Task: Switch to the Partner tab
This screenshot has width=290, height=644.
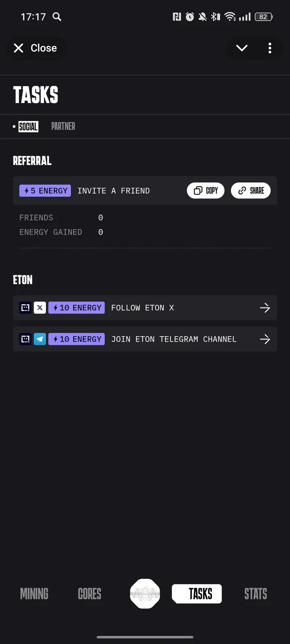Action: 63,126
